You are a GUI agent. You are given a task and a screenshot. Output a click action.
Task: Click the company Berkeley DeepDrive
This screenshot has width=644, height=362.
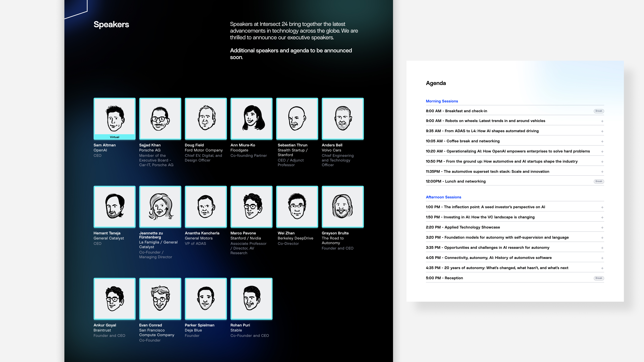pyautogui.click(x=295, y=238)
